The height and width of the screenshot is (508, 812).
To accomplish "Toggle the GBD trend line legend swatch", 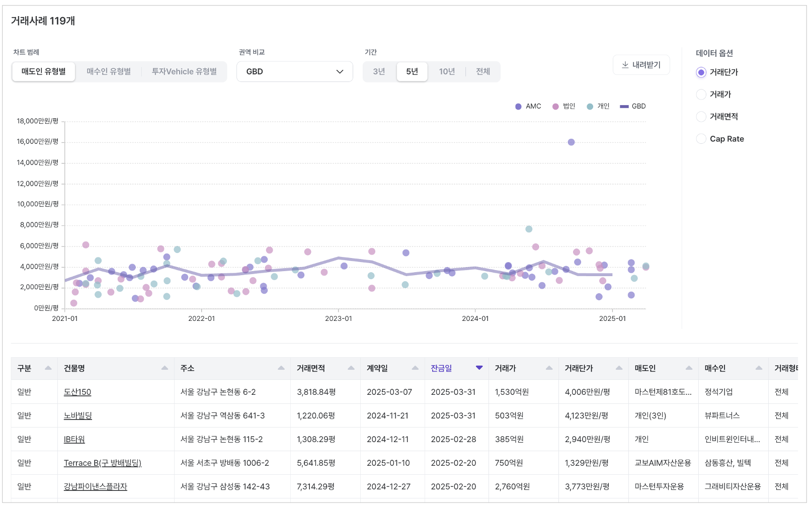I will (624, 107).
